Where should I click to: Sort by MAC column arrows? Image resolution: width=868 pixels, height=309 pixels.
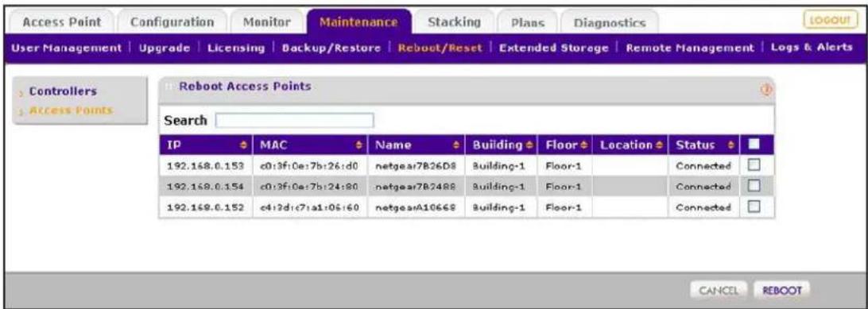pos(358,145)
